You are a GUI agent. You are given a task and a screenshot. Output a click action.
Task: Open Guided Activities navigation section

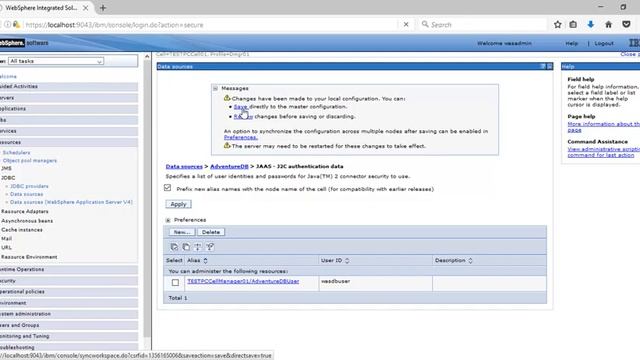click(69, 87)
